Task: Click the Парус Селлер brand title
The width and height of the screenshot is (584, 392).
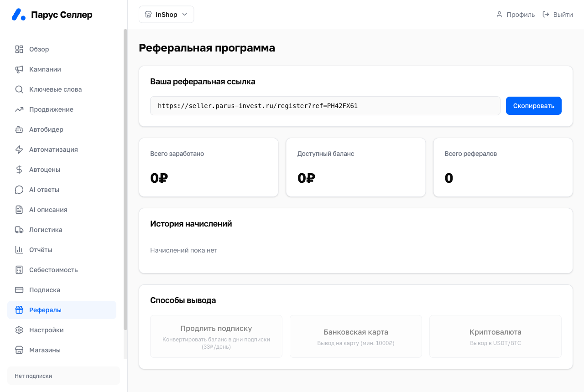Action: [x=62, y=15]
